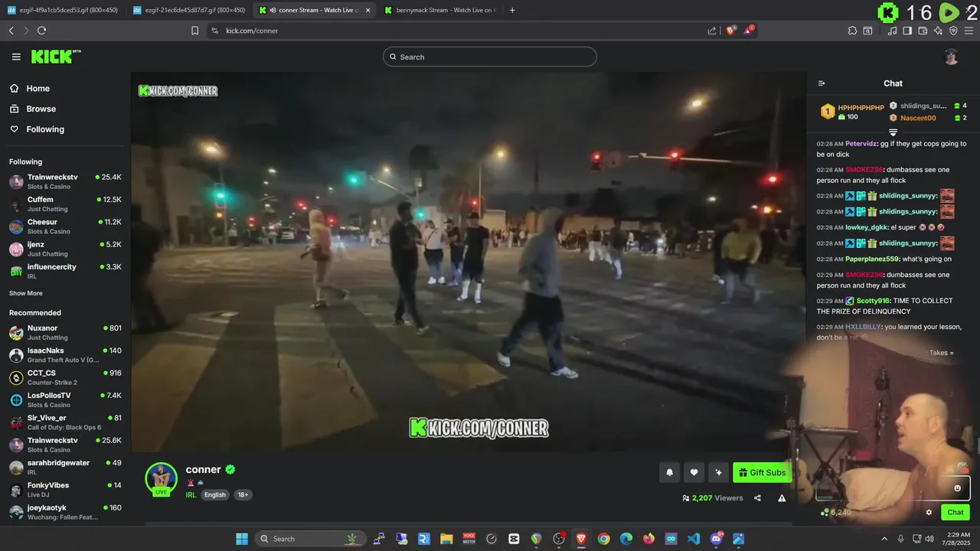Viewport: 980px width, 551px height.
Task: Open the user profile avatar menu
Action: click(951, 57)
